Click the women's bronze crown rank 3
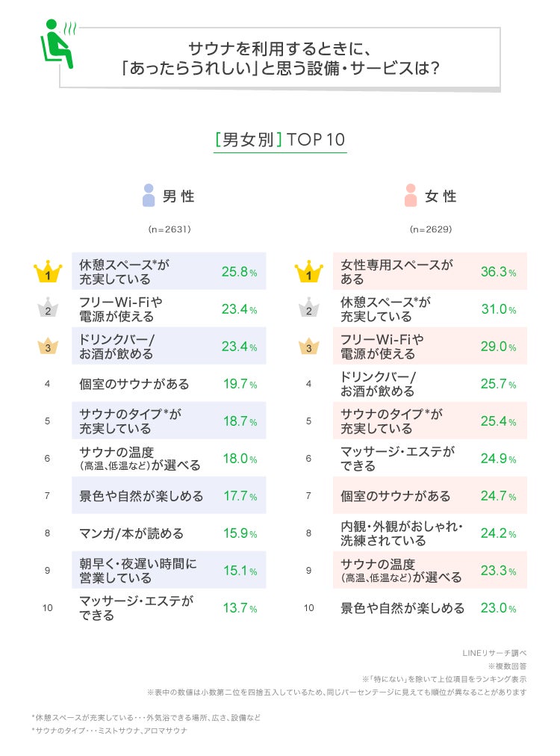Viewport: 560px width, 756px height. pos(308,347)
